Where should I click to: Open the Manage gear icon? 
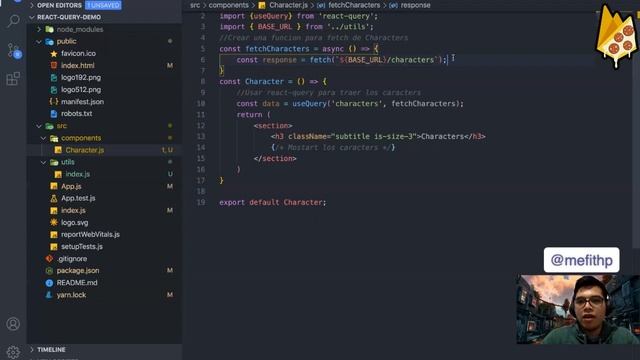click(13, 351)
